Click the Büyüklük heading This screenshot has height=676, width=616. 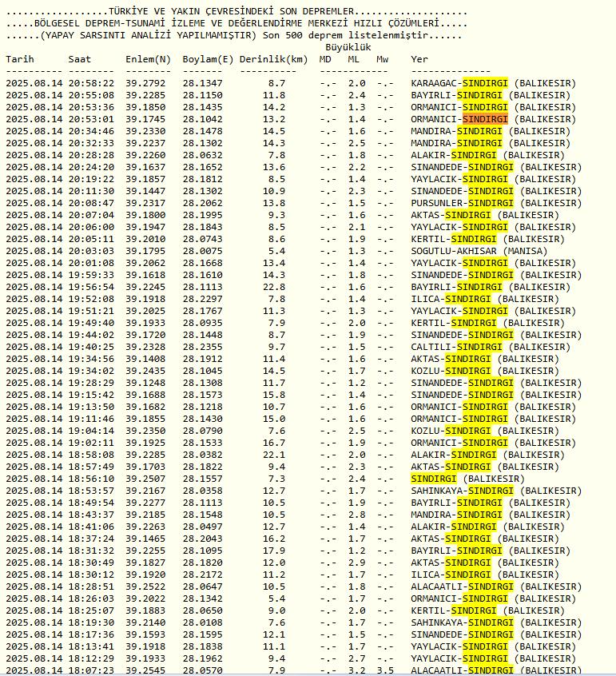click(x=348, y=47)
